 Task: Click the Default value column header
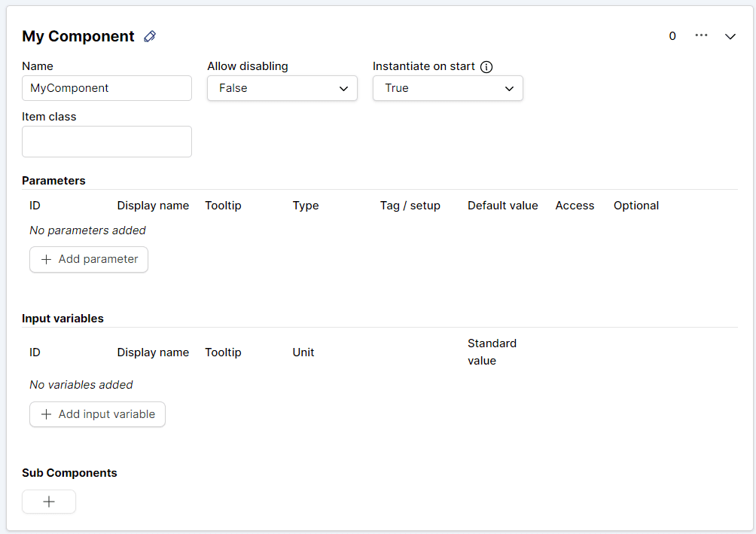[502, 206]
